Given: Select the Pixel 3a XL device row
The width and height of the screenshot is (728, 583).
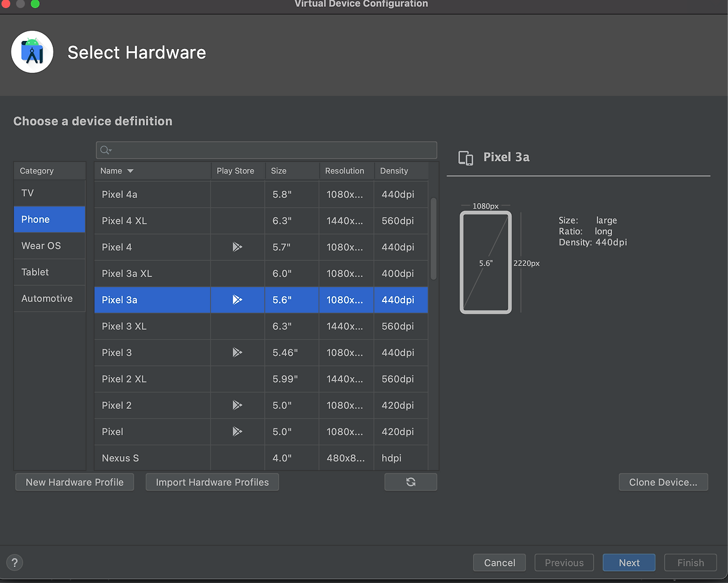Looking at the screenshot, I should coord(261,274).
